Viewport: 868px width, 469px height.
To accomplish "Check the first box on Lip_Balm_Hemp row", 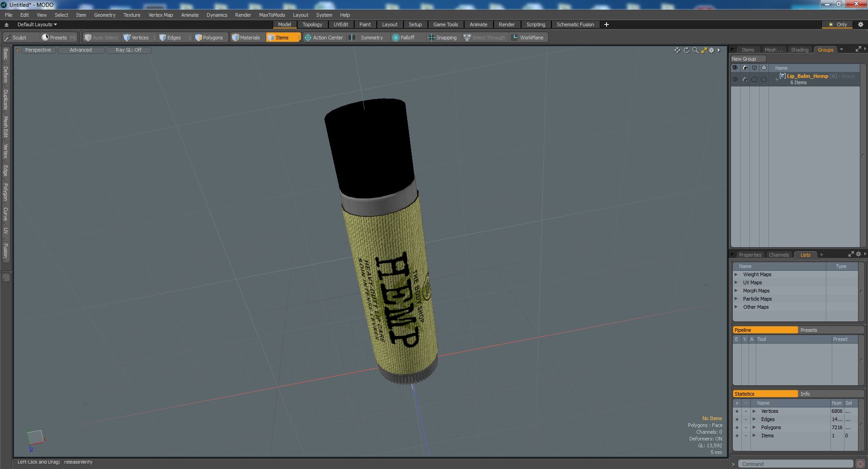I will 754,79.
